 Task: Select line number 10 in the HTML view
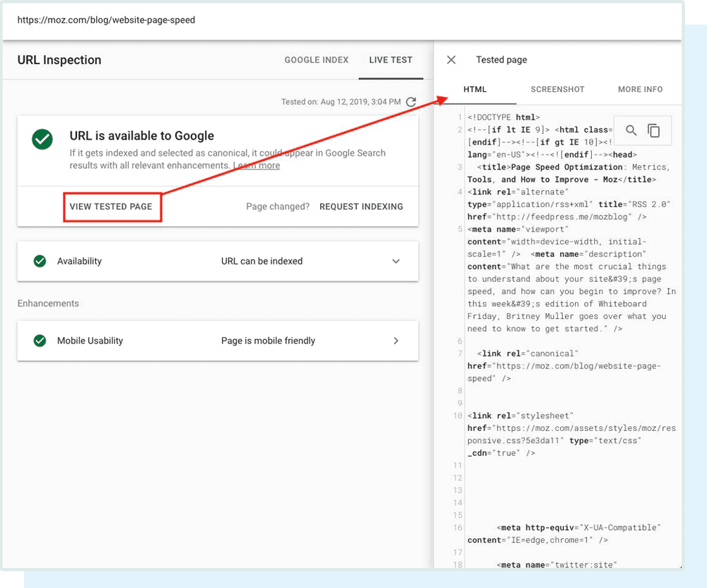[457, 415]
